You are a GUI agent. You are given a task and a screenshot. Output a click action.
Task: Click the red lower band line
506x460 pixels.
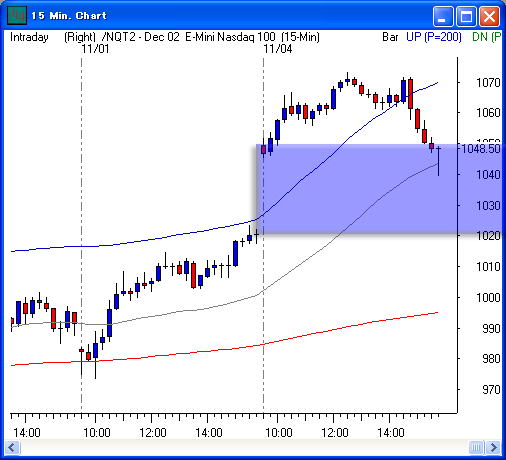point(224,349)
